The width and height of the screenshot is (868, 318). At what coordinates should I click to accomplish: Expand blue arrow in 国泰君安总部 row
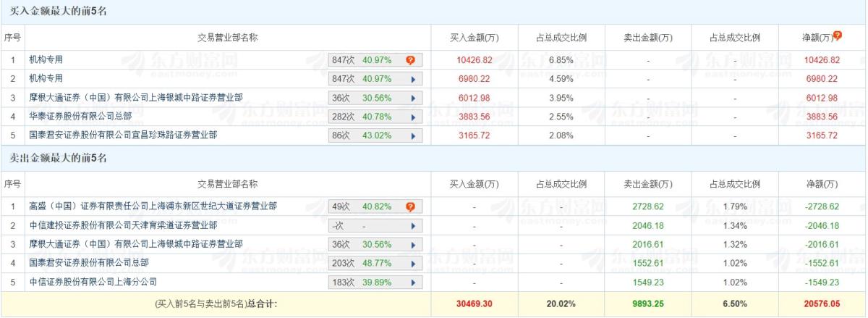[413, 264]
